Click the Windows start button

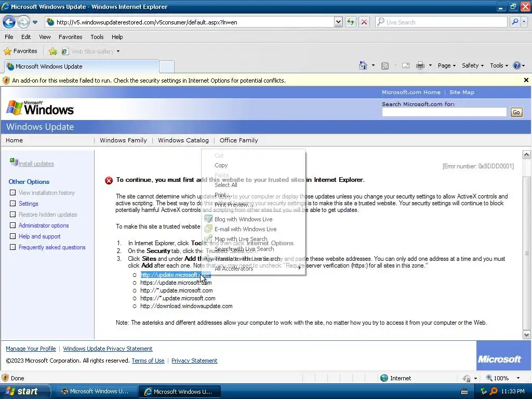[24, 391]
